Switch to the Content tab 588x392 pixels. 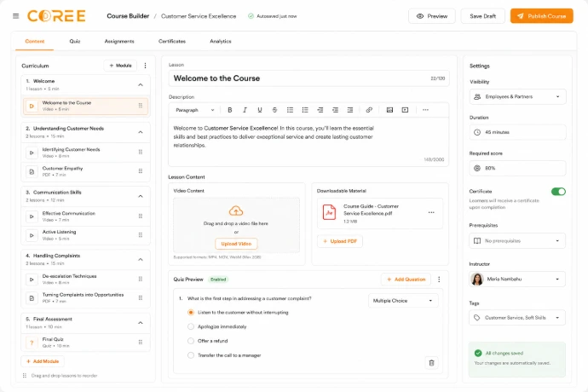34,41
